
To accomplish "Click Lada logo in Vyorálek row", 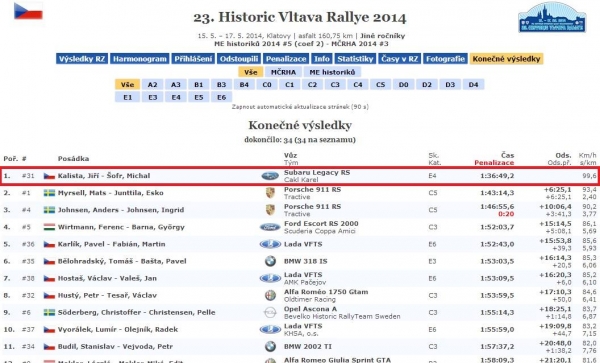I will [x=270, y=329].
